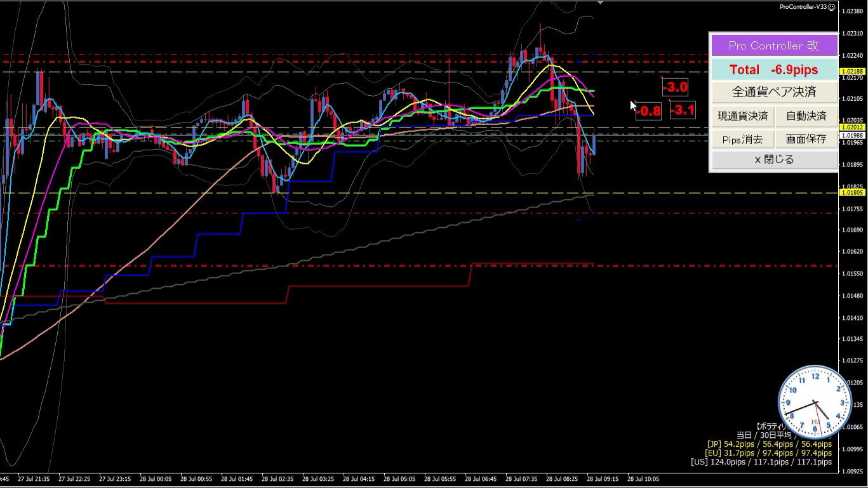Screen dimensions: 868x488
Task: Click the [EU] 31.7pips volatility row
Action: click(768, 453)
